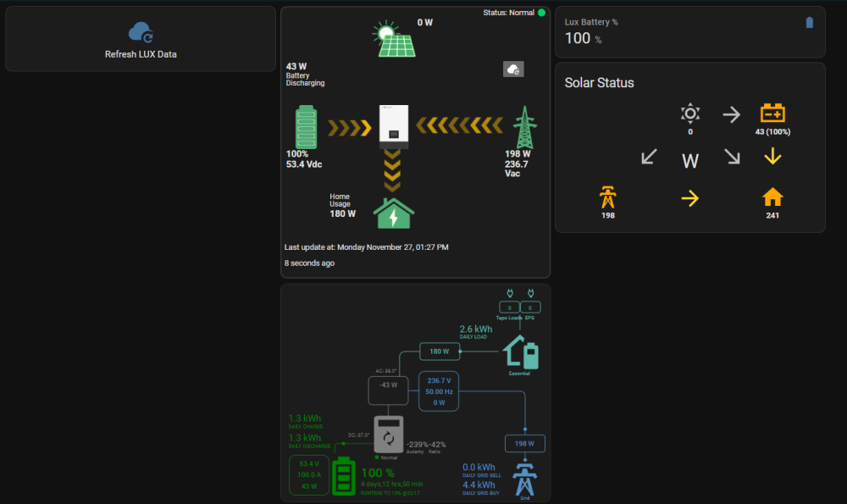Screen dimensions: 847x504
Task: Click the yellow right arrow from grid to home
Action: tap(689, 198)
